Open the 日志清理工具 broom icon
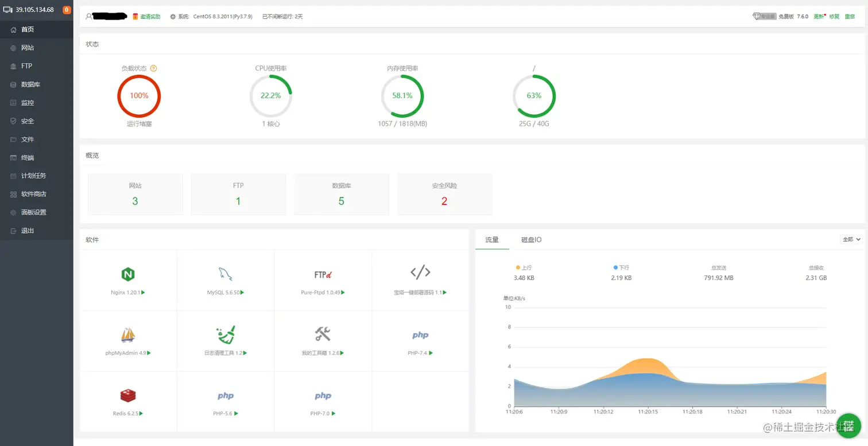868x446 pixels. (x=226, y=334)
